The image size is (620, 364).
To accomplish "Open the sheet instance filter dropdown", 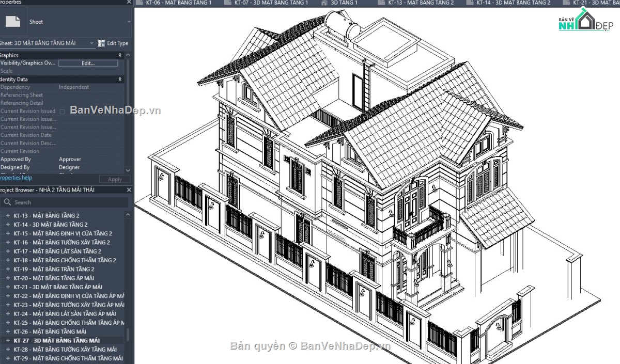I will [92, 43].
